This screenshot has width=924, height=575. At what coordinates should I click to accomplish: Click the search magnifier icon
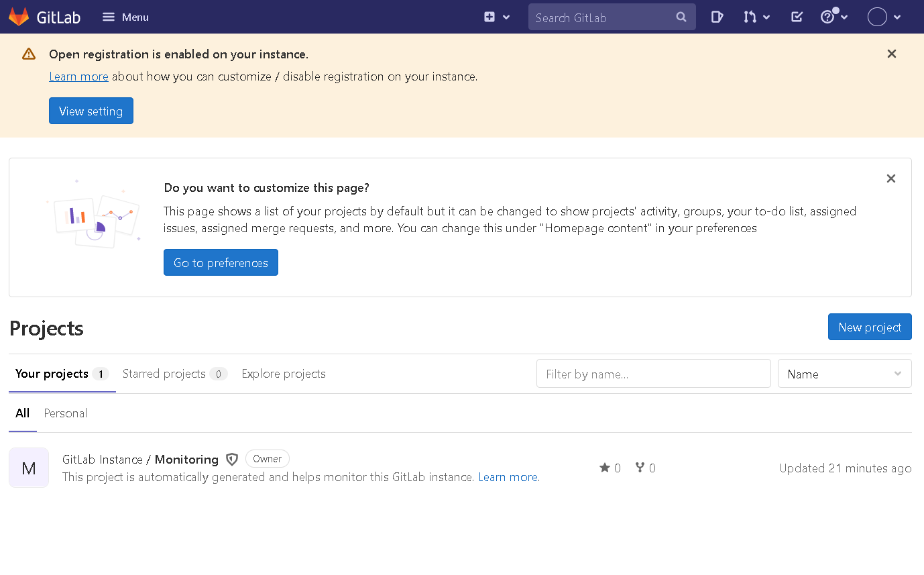[x=681, y=17]
